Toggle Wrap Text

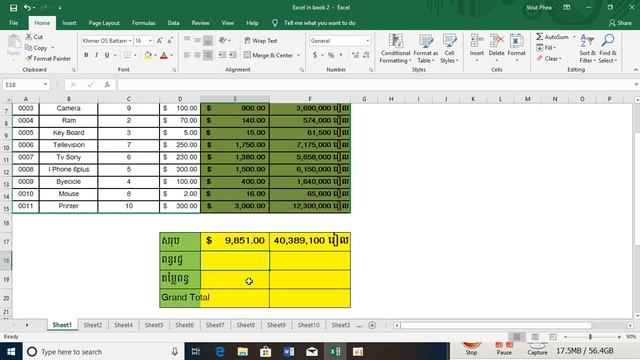[x=261, y=41]
